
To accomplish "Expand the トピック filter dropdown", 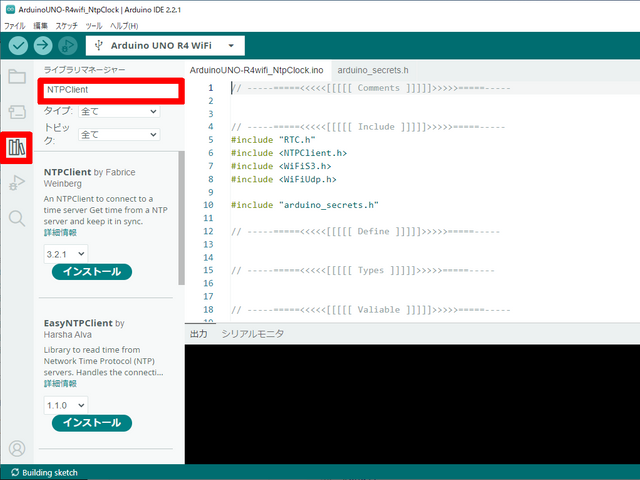I will pyautogui.click(x=118, y=134).
